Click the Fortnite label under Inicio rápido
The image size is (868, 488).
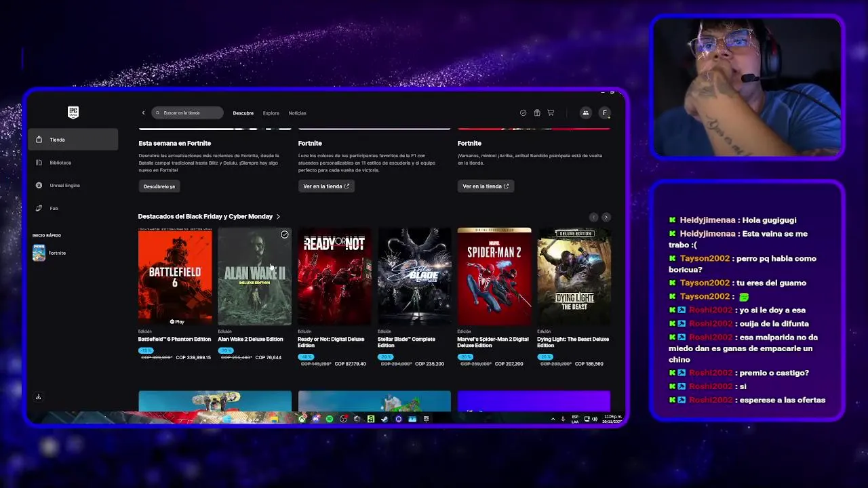point(57,253)
